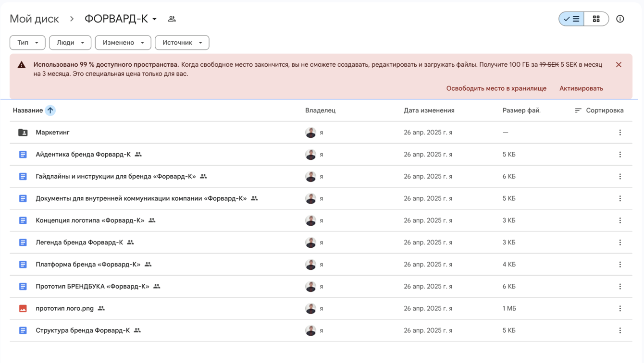This screenshot has width=644, height=363.
Task: Open the Тип filter dropdown
Action: pos(27,43)
